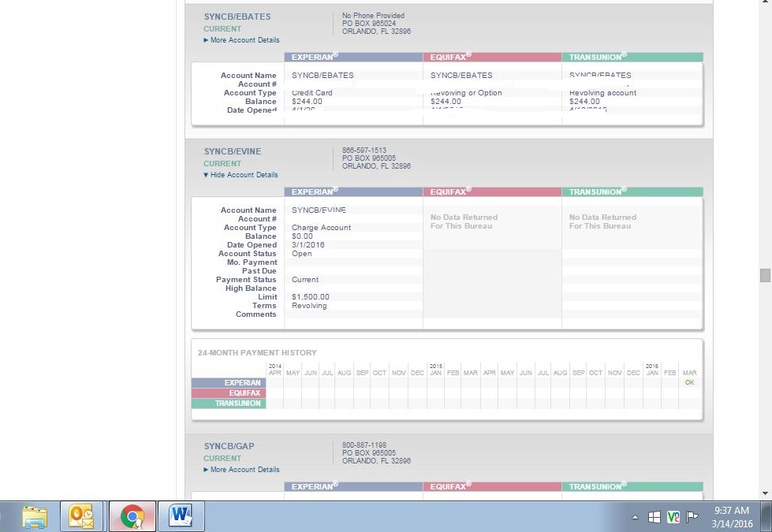Click the Revolving terms value
Screen dimensions: 772x532
(x=308, y=306)
